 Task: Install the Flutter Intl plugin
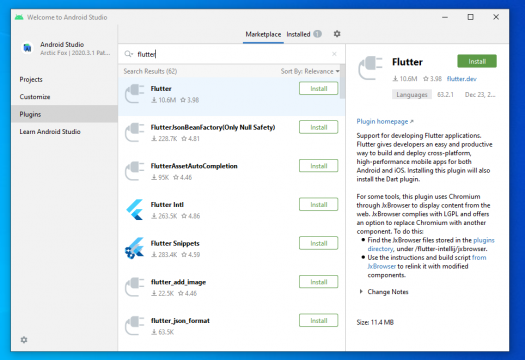318,205
